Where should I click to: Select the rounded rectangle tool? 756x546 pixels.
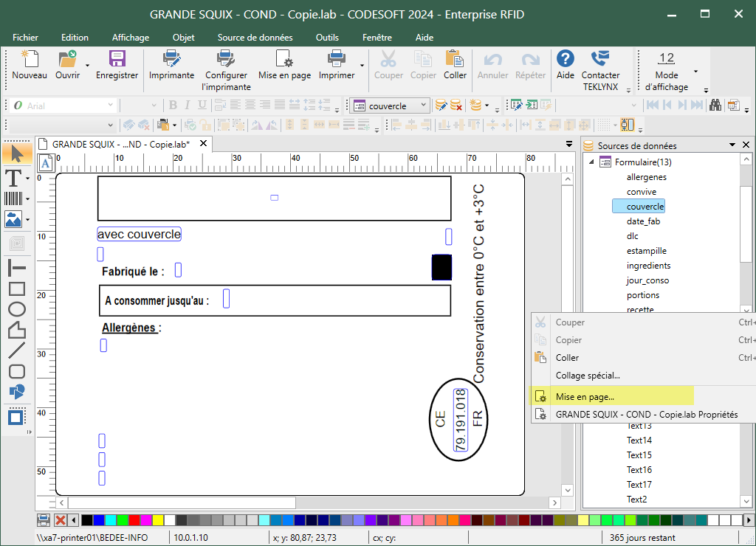16,372
